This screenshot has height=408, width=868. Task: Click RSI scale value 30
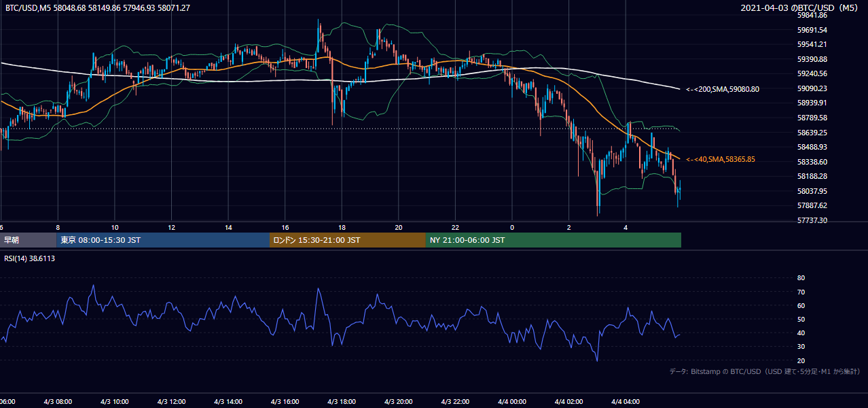click(801, 347)
